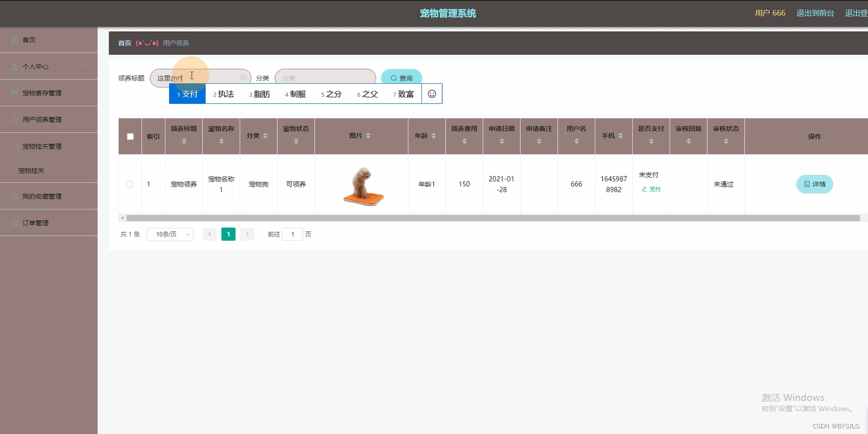Viewport: 868px width, 434px height.
Task: Sort table by 用户名 column arrows
Action: [576, 142]
